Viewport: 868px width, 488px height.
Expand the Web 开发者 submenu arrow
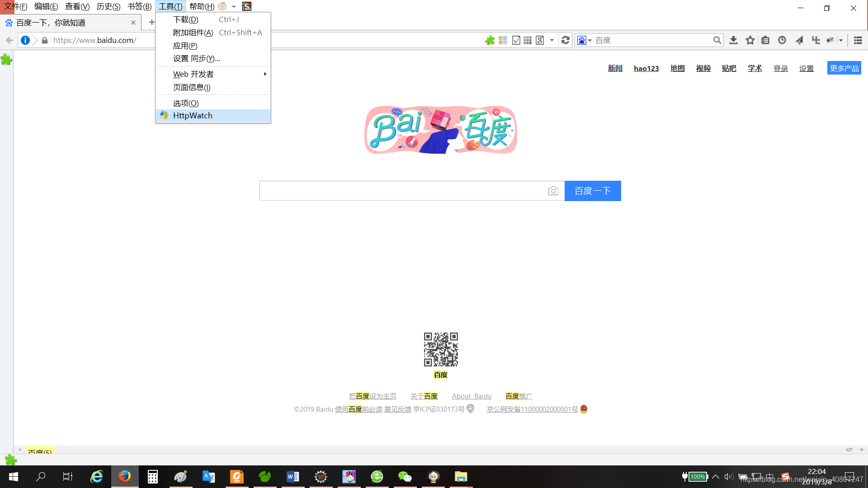[x=265, y=74]
